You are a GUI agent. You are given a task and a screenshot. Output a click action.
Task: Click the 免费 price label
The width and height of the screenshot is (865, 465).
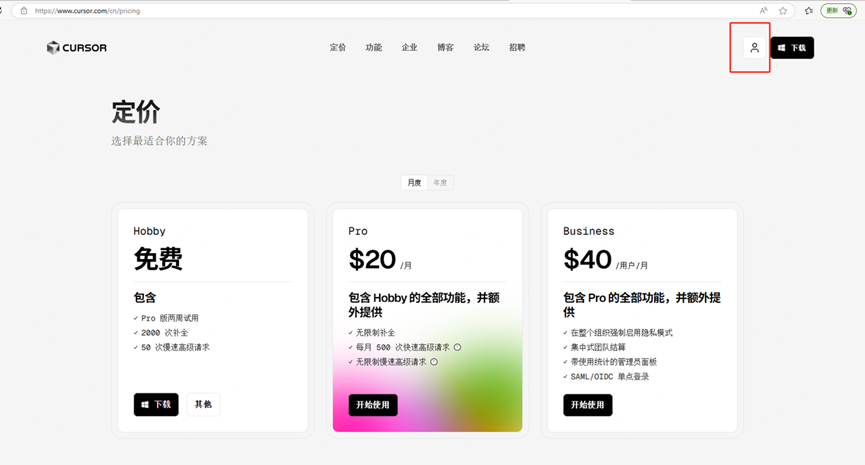(158, 259)
